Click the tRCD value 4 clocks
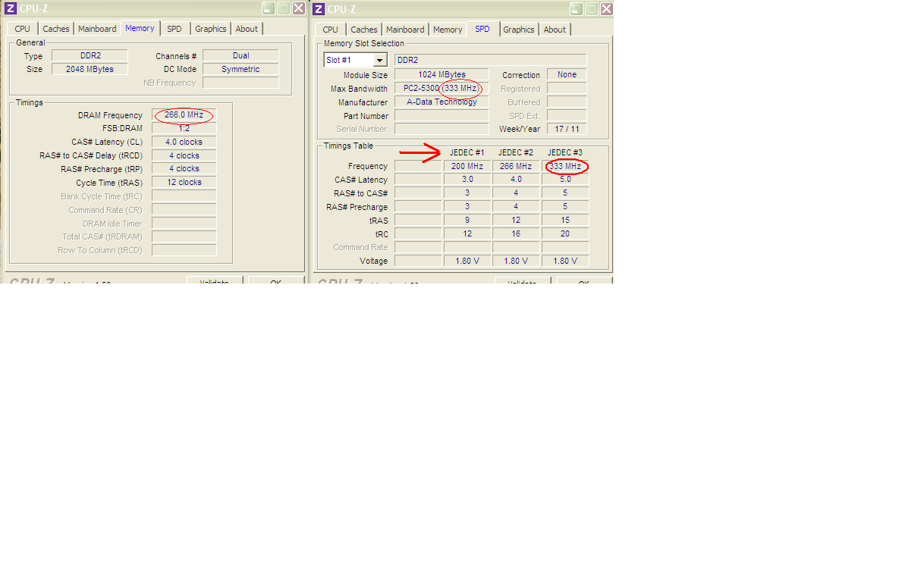Image resolution: width=924 pixels, height=567 pixels. pyautogui.click(x=184, y=155)
